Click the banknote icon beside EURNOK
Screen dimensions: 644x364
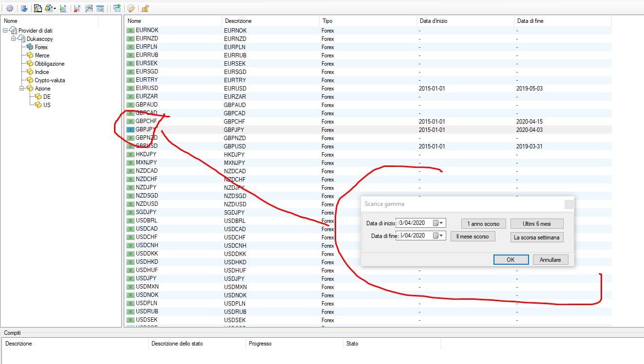coord(130,30)
